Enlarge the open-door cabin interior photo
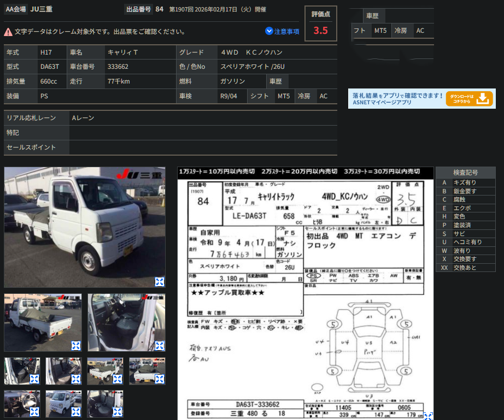The image size is (504, 420). tap(160, 346)
